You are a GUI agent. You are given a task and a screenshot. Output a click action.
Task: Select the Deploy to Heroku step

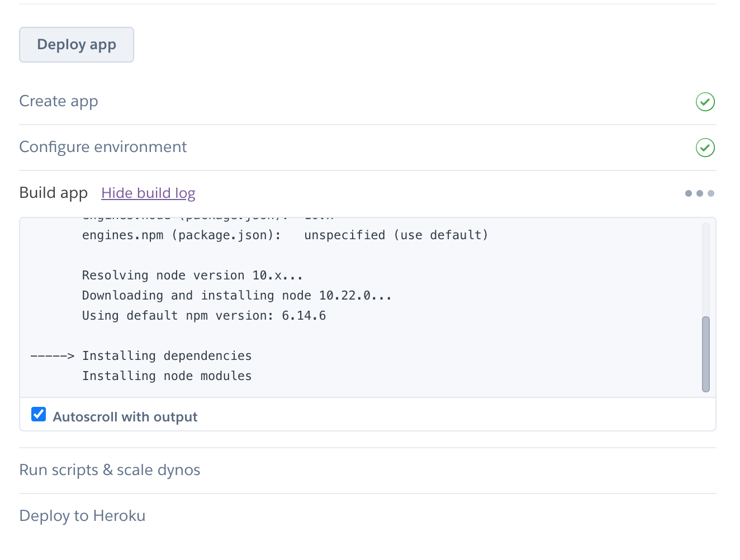click(82, 516)
